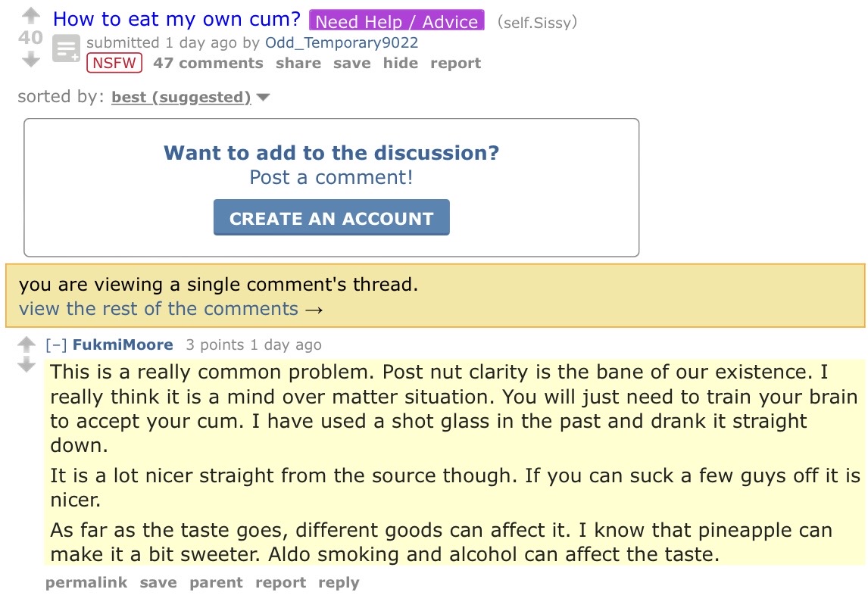
Task: Click 'share' under the post
Action: 298,64
